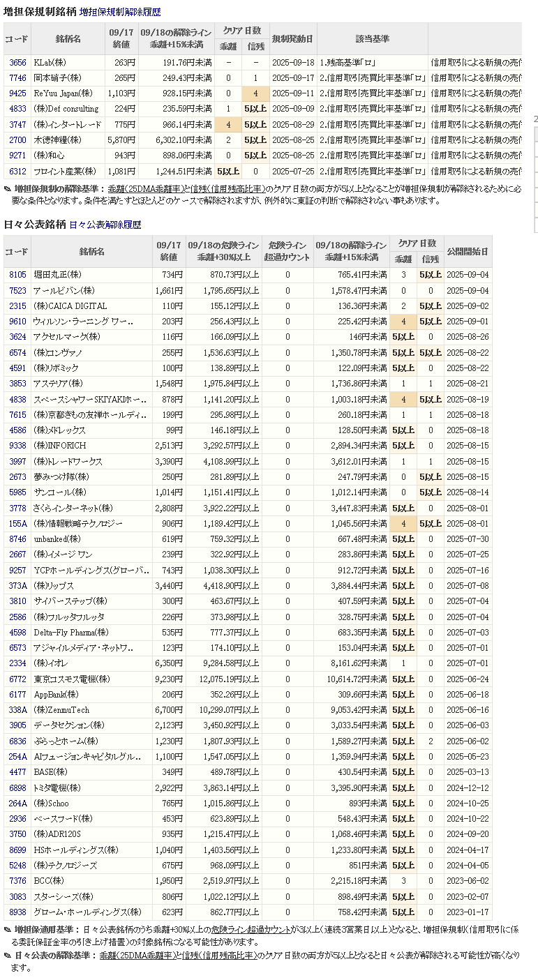Open code 3905 データセクション link
Image resolution: width=538 pixels, height=980 pixels.
point(17,725)
